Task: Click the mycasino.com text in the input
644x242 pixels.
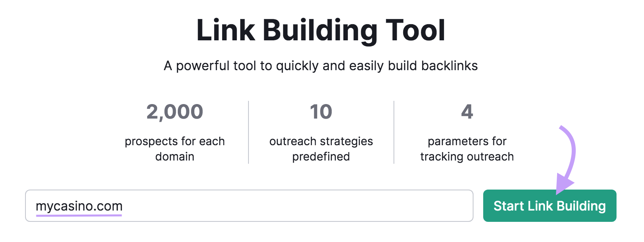Action: coord(80,206)
